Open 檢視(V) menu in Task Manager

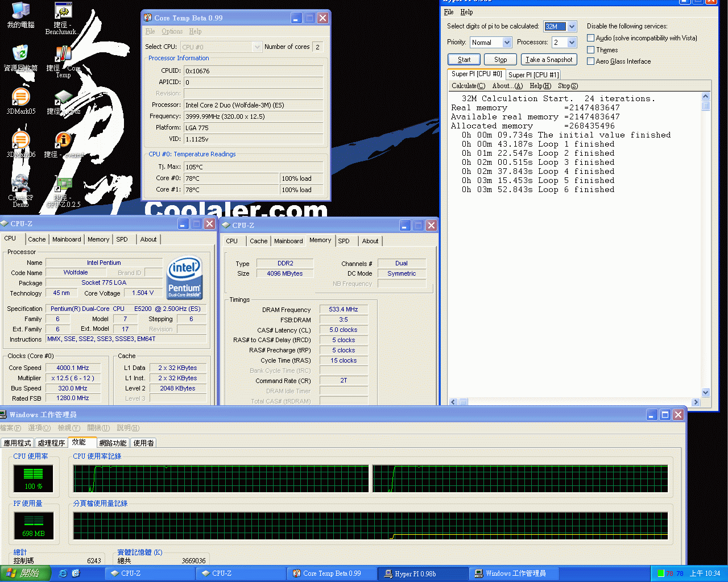(69, 428)
